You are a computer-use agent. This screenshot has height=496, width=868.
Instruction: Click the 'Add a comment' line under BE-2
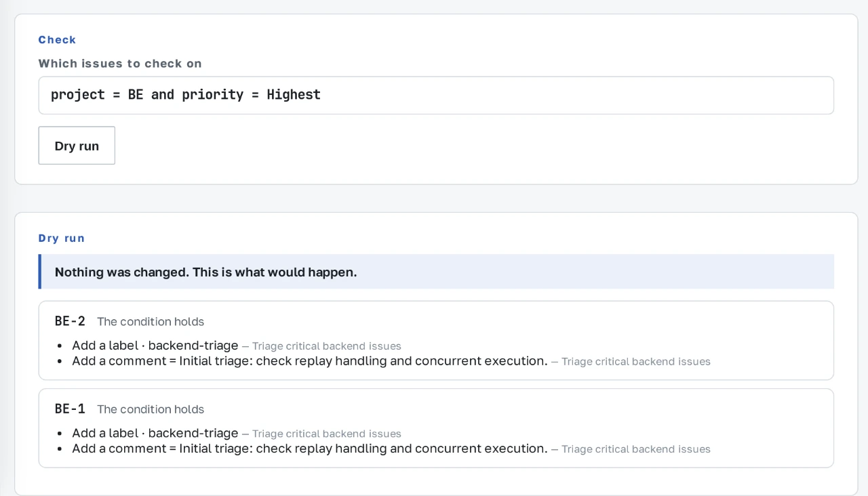(x=391, y=361)
